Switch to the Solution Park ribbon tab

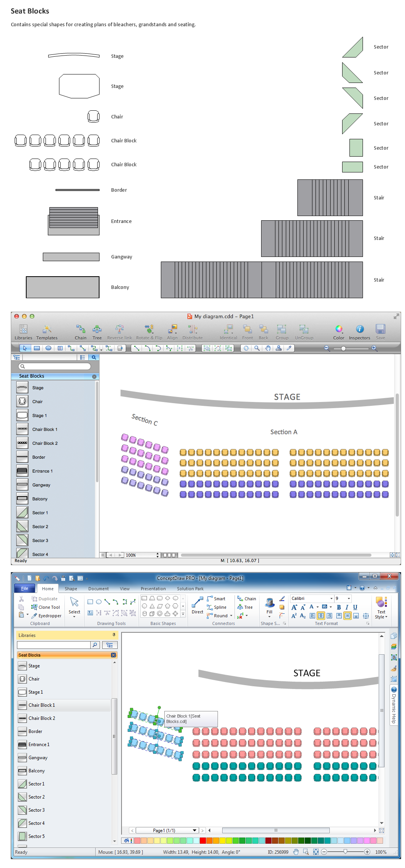[190, 589]
